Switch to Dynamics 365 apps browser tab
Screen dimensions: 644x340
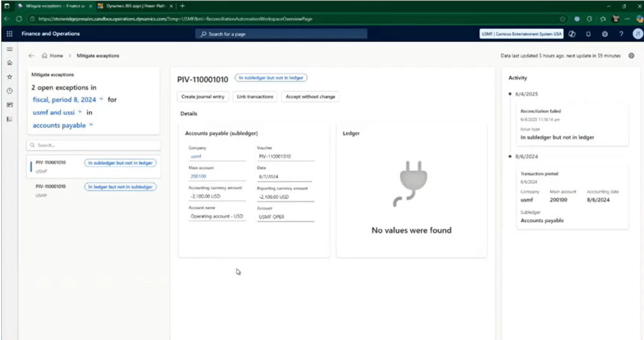(133, 6)
